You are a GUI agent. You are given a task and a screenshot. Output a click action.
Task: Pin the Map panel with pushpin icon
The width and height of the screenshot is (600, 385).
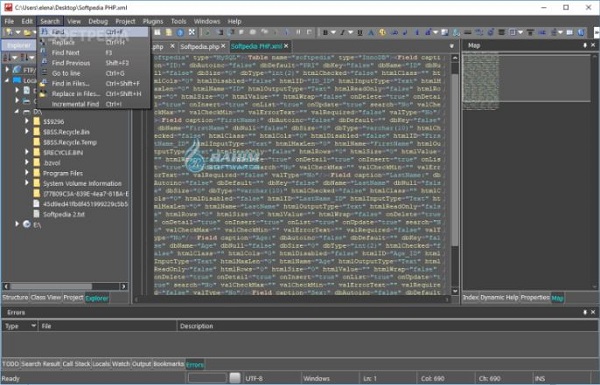click(584, 45)
